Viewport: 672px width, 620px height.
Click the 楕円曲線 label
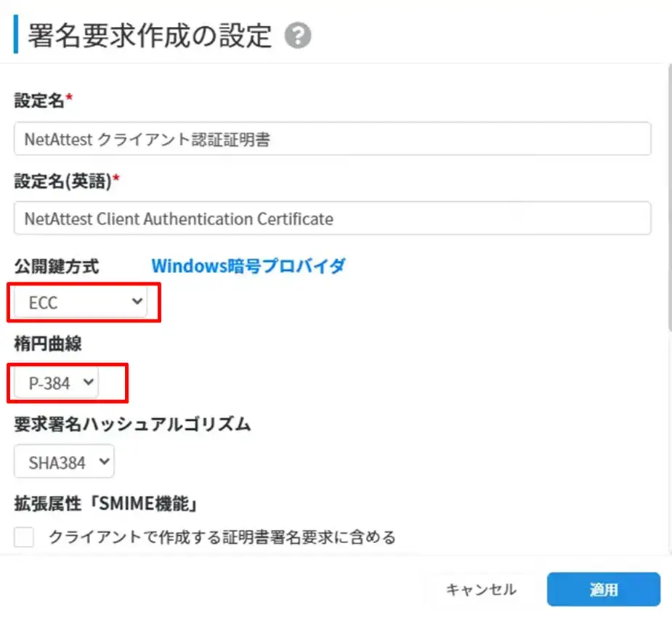pyautogui.click(x=48, y=344)
